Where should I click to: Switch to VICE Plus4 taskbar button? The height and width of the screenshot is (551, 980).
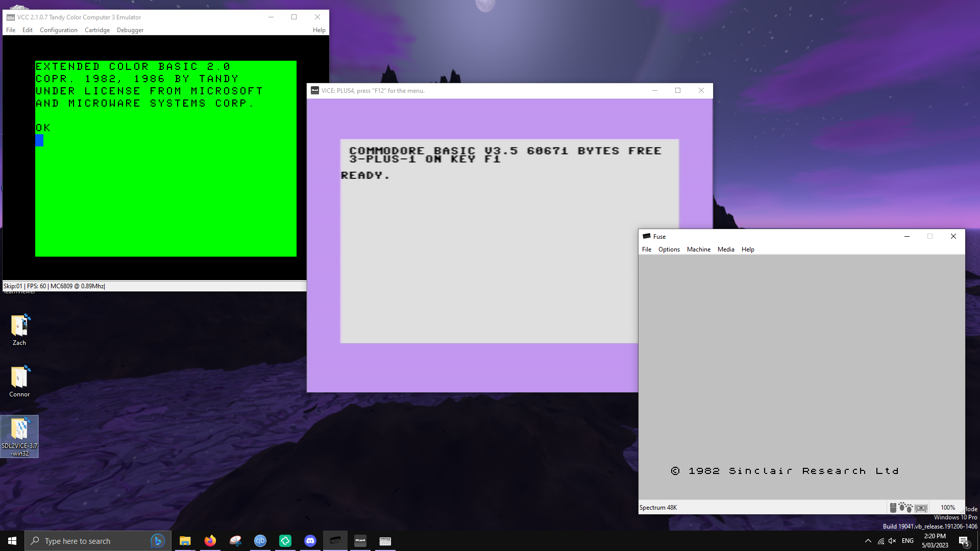tap(360, 541)
